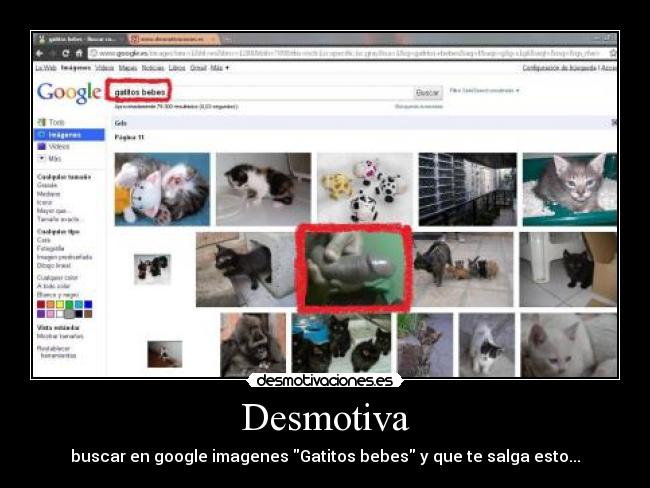This screenshot has height=488, width=650.
Task: Expand the Más dropdown in top navigation
Action: pos(219,68)
